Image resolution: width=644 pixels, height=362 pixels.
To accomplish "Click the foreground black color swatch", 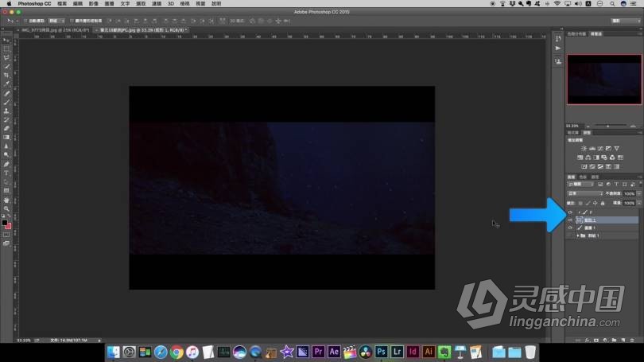I will pos(5,223).
